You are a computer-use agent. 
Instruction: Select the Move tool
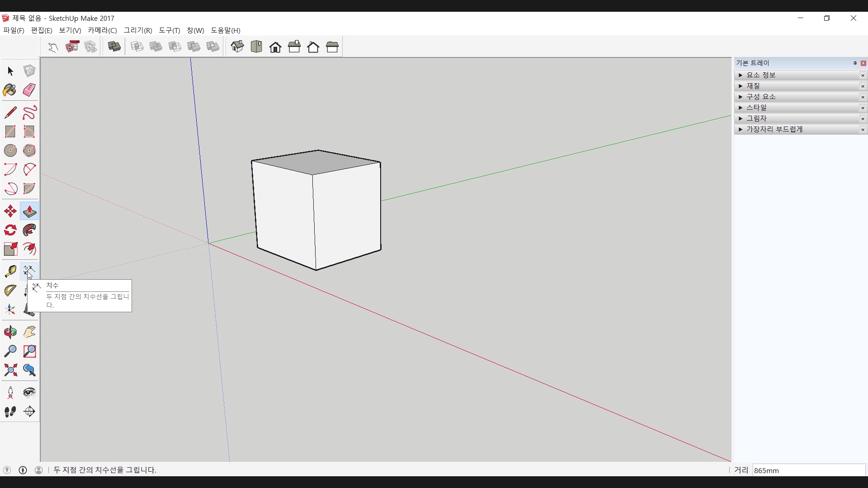[10, 211]
